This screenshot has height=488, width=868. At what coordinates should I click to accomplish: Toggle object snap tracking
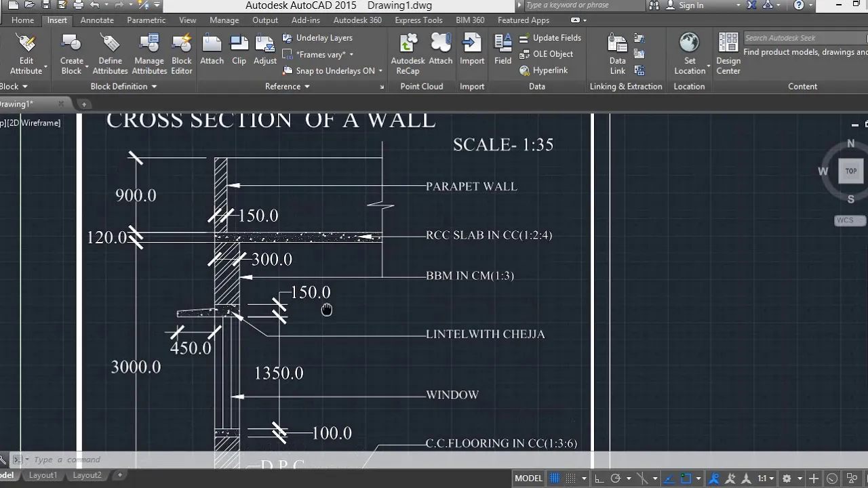point(669,479)
